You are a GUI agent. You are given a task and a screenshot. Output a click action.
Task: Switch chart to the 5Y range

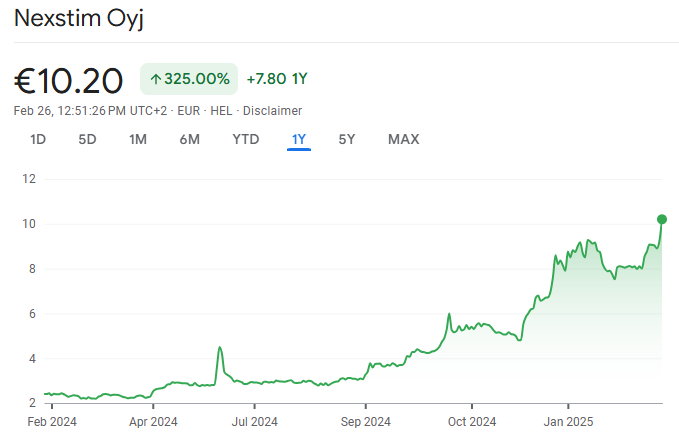coord(347,139)
